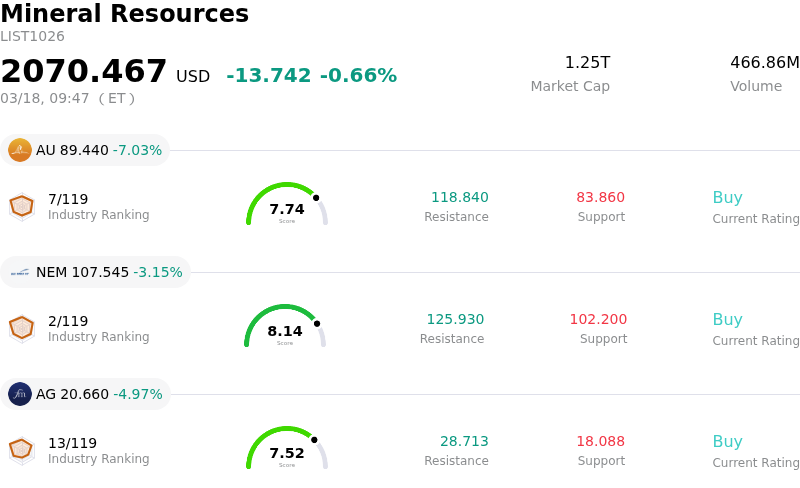Click the Buy rating for AG
This screenshot has width=800, height=488.
click(727, 442)
